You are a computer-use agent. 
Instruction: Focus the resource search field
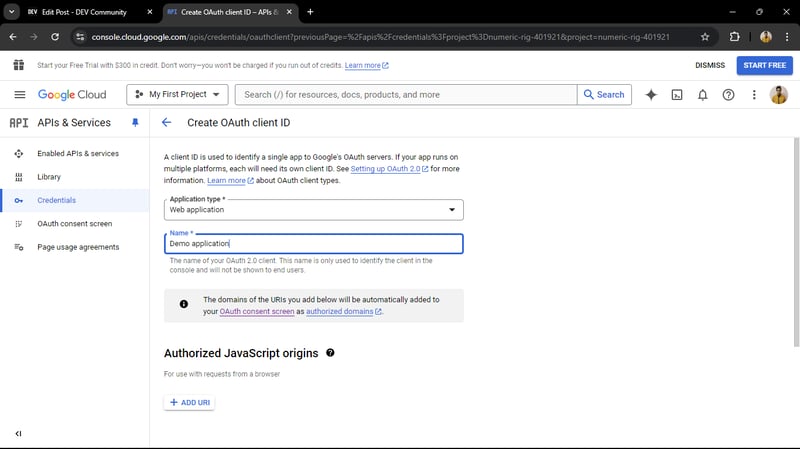(x=406, y=94)
